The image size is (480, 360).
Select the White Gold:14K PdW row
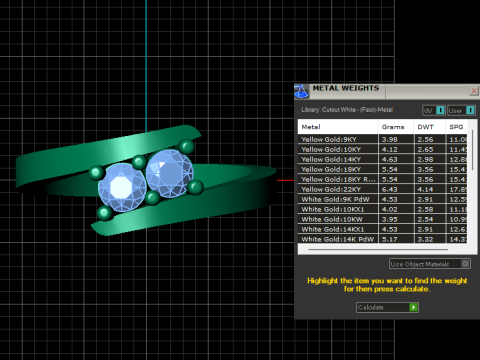383,239
